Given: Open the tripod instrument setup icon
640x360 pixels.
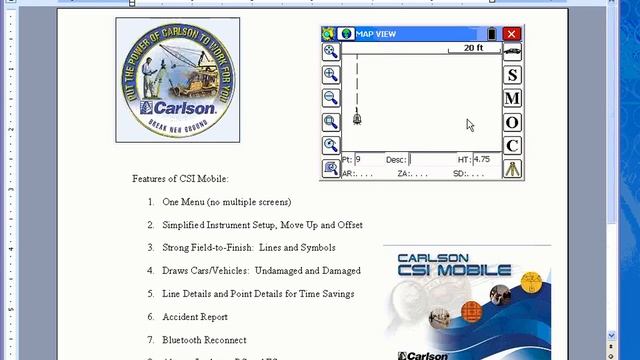Looking at the screenshot, I should point(513,169).
